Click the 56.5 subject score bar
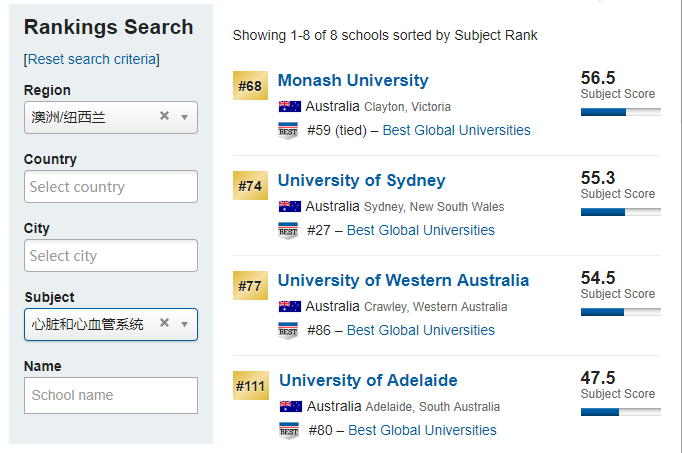 coord(621,112)
